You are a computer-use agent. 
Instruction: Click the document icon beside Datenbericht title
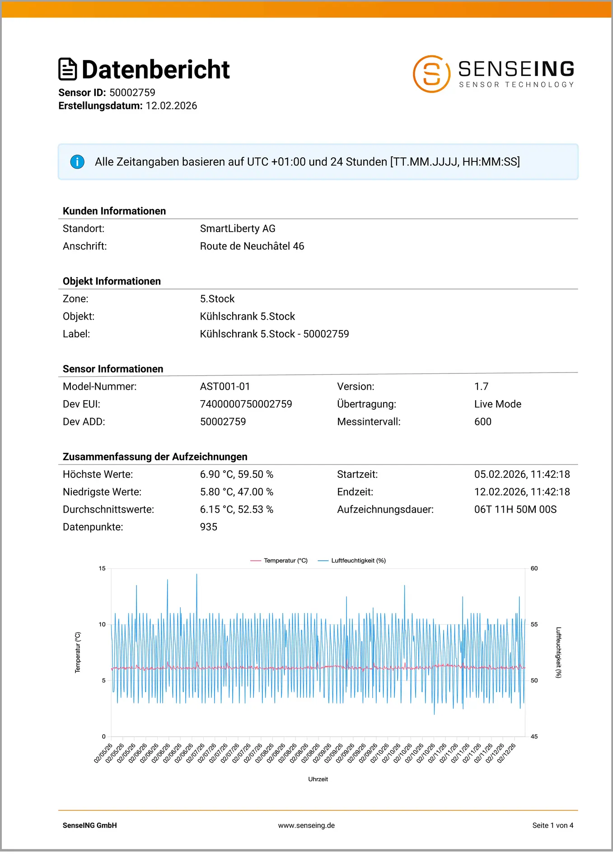point(68,69)
